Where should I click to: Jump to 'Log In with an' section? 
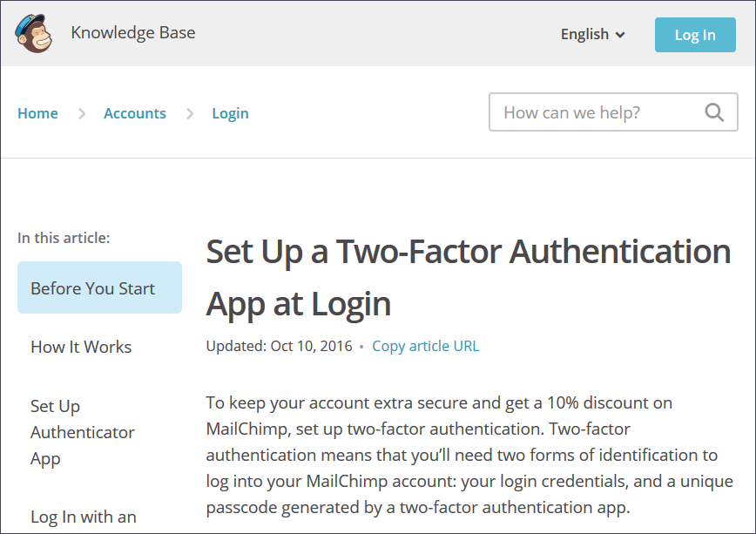tap(84, 517)
